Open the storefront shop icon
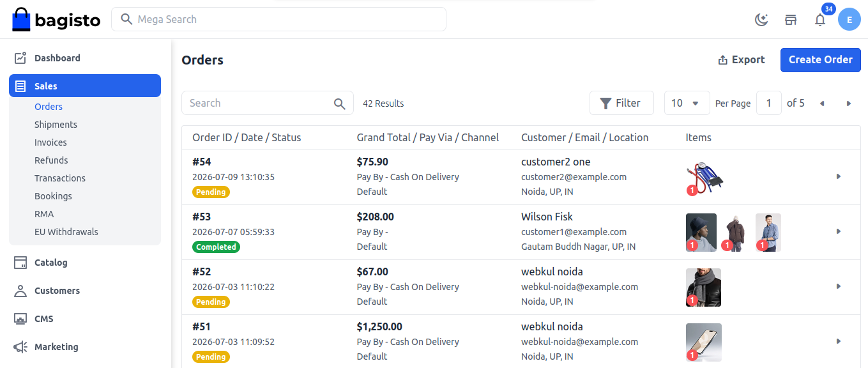The image size is (868, 368). (x=791, y=20)
